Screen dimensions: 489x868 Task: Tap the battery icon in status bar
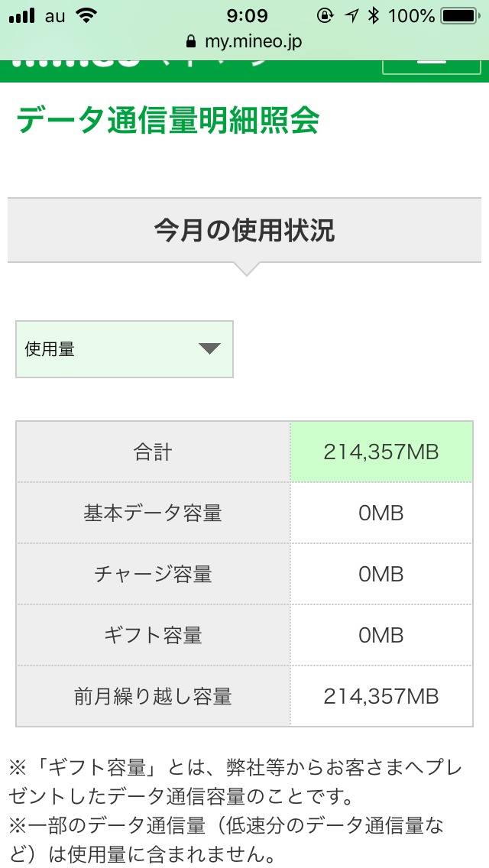459,15
